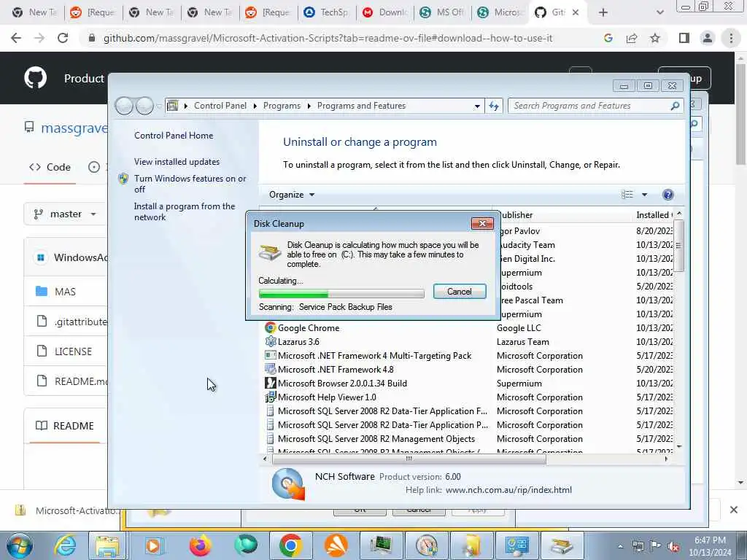Screen dimensions: 747x560
Task: Open the LICENSE file on GitHub
Action: pos(73,351)
